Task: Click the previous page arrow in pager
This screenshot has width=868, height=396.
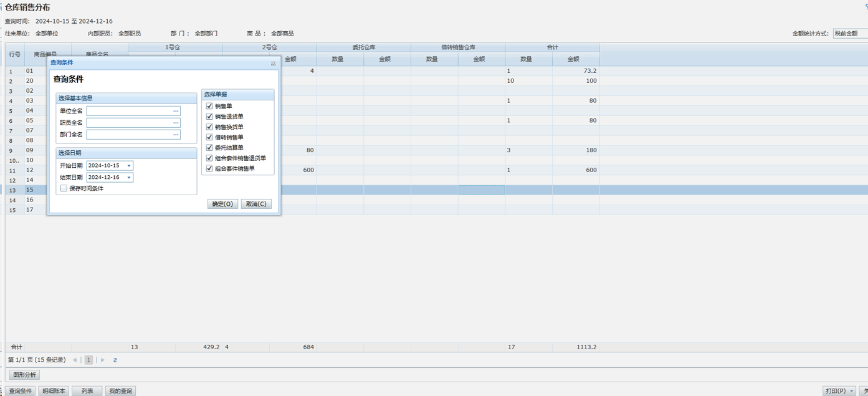Action: [75, 360]
